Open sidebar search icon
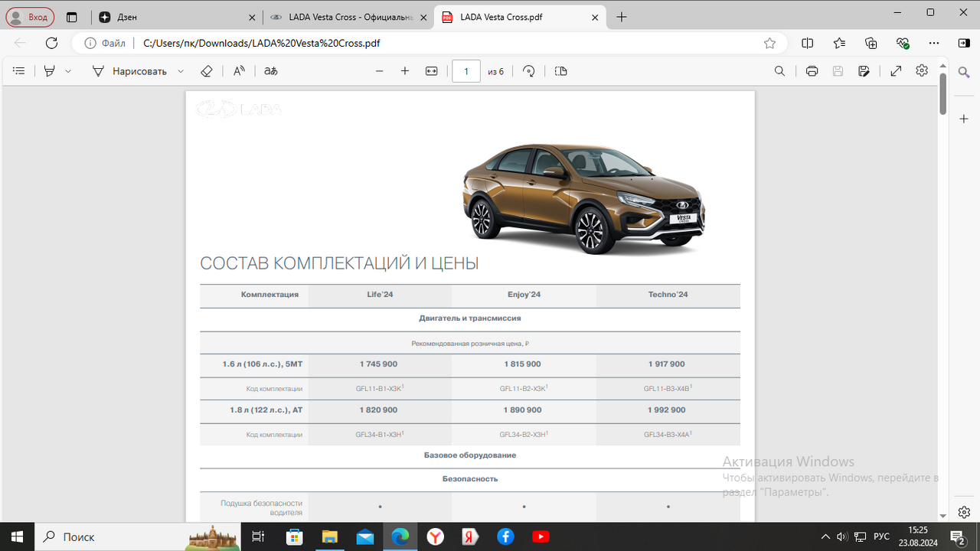Viewport: 980px width, 551px height. point(965,71)
